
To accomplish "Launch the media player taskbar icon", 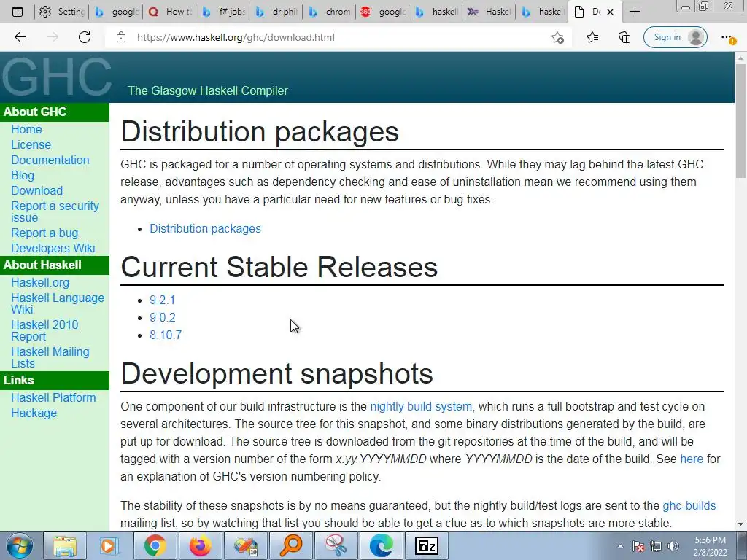I will 109,545.
